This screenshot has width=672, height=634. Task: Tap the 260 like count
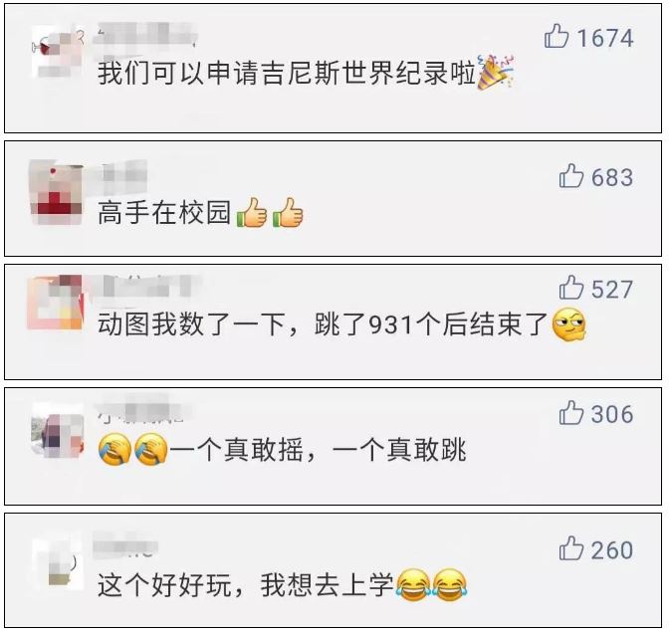[x=612, y=550]
